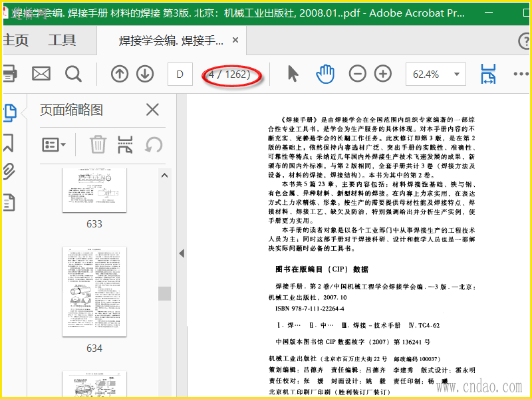The width and height of the screenshot is (532, 399).
Task: Activate the hand pan tool
Action: pos(325,74)
